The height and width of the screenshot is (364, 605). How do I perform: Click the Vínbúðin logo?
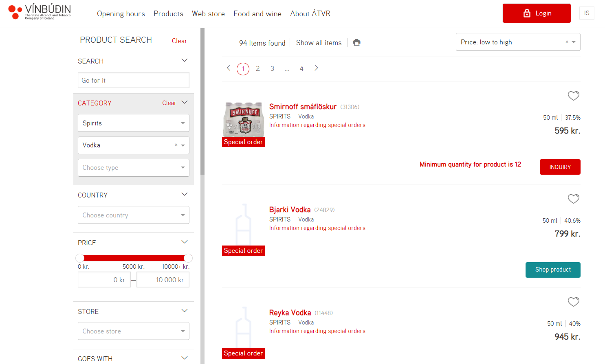coord(40,12)
